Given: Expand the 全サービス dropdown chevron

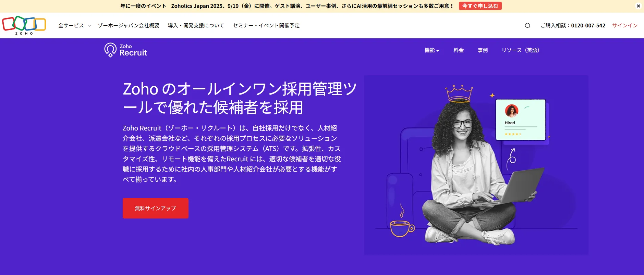Looking at the screenshot, I should point(89,26).
